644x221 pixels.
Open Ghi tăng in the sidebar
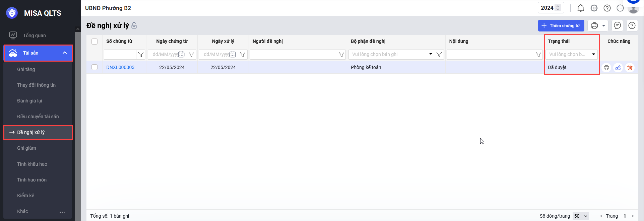click(x=26, y=69)
